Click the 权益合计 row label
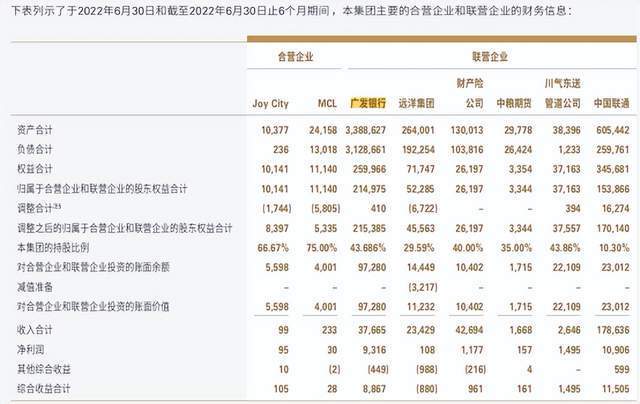The image size is (640, 404). pos(35,169)
